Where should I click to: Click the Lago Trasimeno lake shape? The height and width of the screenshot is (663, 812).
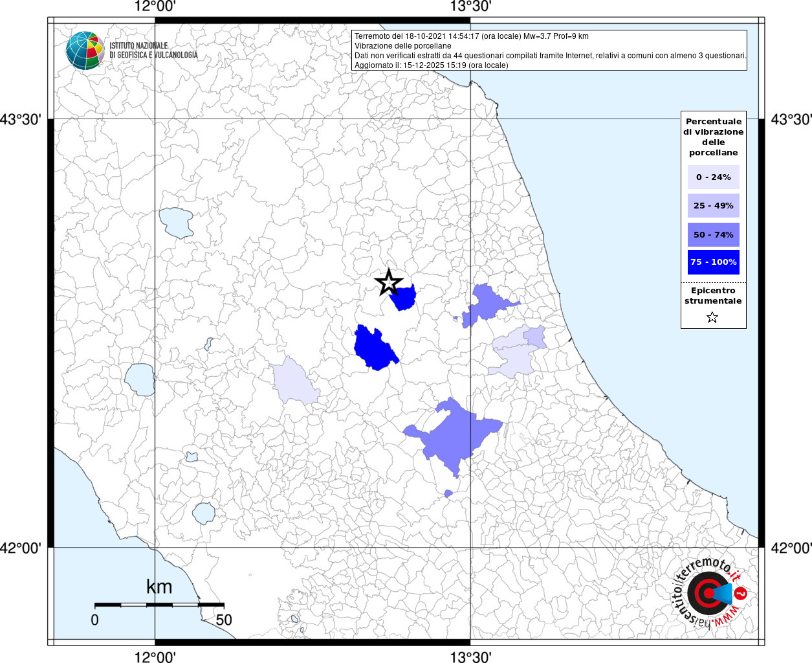click(176, 223)
